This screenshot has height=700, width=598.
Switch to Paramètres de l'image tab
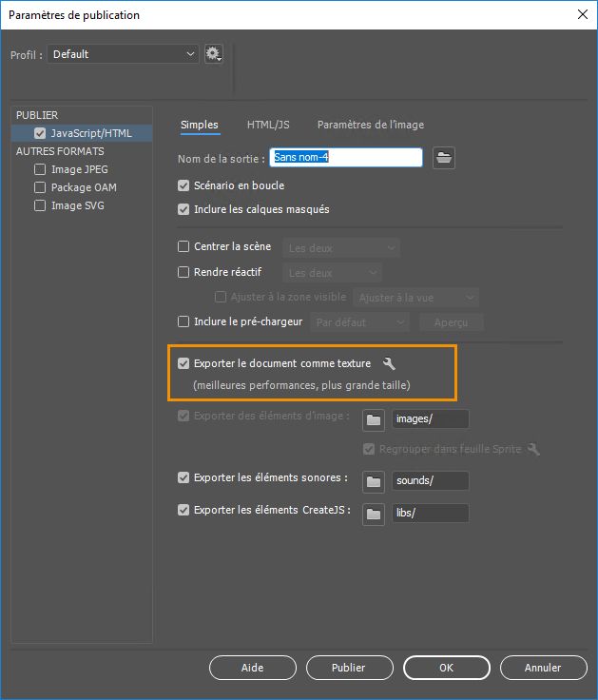point(371,125)
